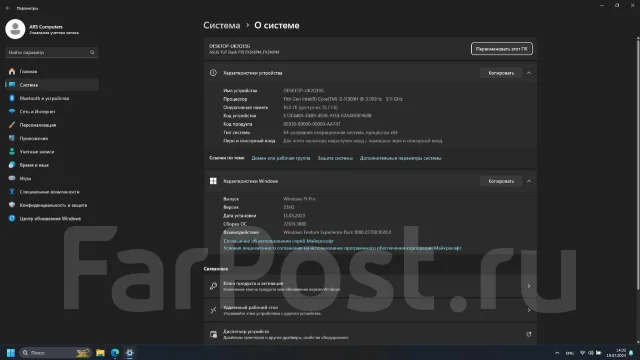The height and width of the screenshot is (360, 640).
Task: Click external link icon on Диспетчер устройств
Action: (x=529, y=334)
